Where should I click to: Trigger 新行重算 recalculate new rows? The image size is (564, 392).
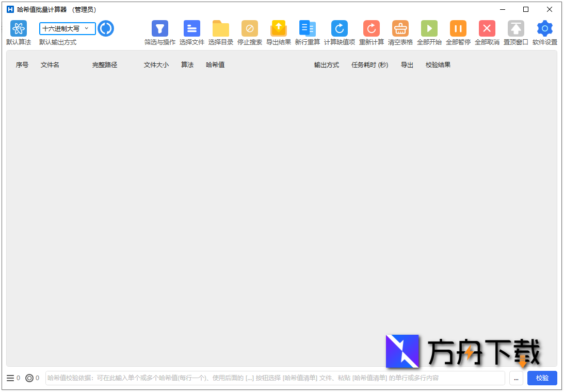coord(308,28)
